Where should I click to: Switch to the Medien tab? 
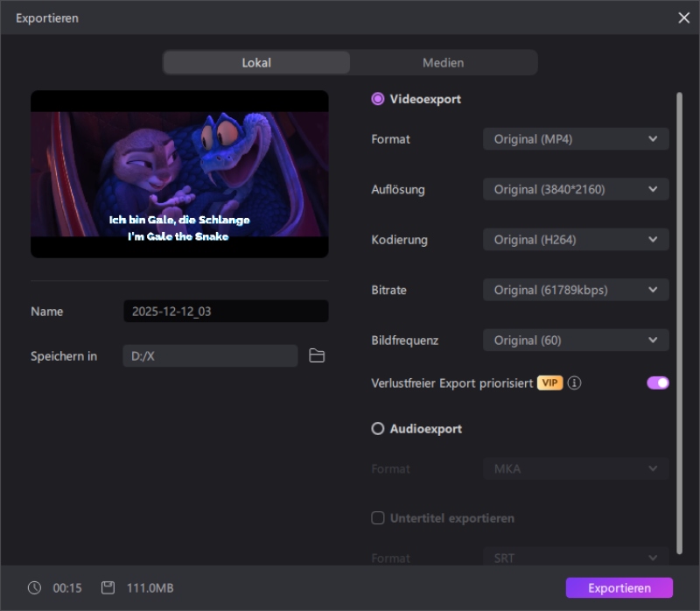coord(443,63)
